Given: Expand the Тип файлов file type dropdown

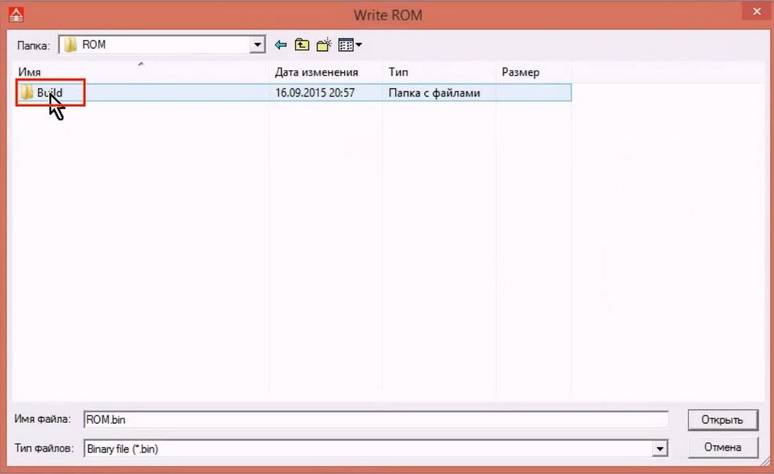Looking at the screenshot, I should click(660, 448).
